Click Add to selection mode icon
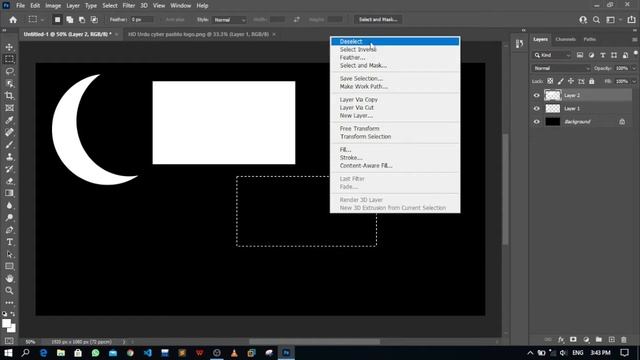The width and height of the screenshot is (640, 360). click(70, 20)
